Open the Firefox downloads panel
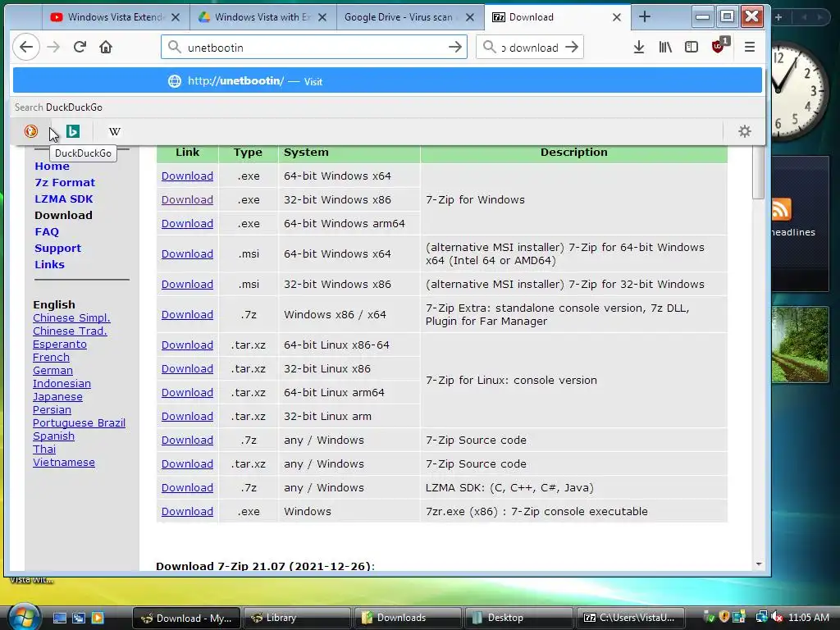Image resolution: width=840 pixels, height=630 pixels. [638, 47]
